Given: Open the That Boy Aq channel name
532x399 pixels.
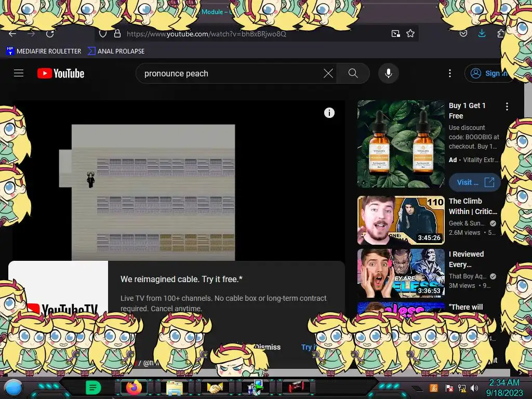Looking at the screenshot, I should (x=468, y=276).
